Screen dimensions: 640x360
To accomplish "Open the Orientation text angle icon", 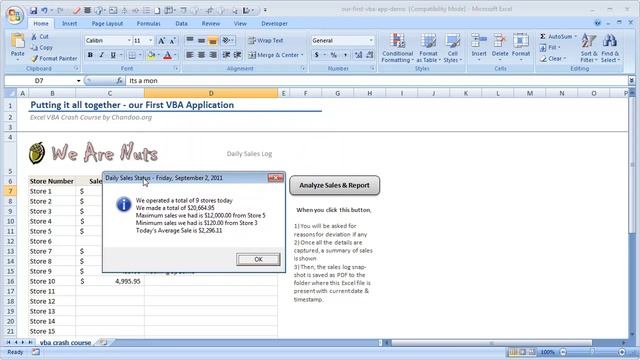I will pos(227,40).
